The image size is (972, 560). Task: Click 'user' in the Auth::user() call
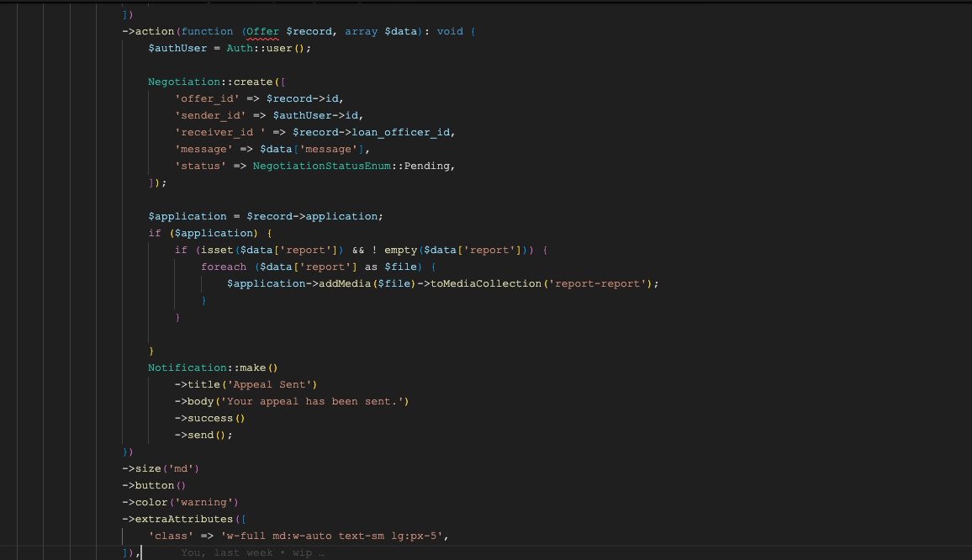(x=279, y=49)
